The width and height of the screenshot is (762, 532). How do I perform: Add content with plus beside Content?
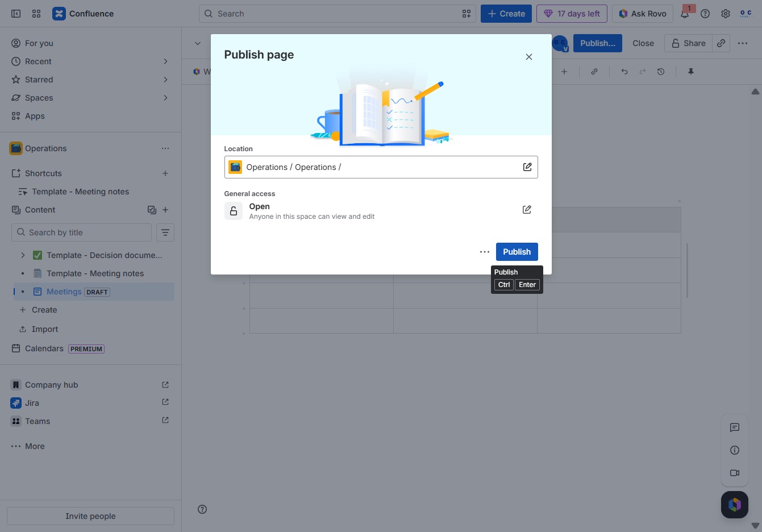click(x=165, y=210)
